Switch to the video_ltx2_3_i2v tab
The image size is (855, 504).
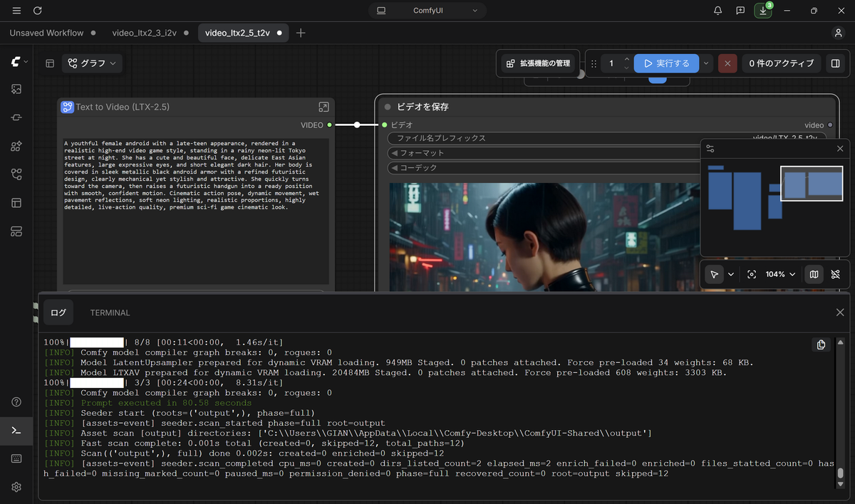pos(150,33)
